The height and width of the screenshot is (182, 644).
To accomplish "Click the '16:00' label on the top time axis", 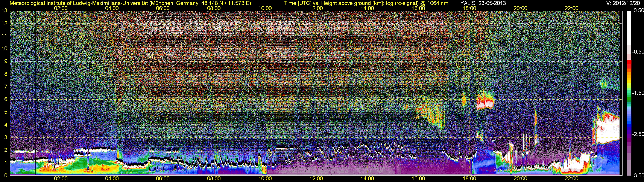I will tap(418, 8).
